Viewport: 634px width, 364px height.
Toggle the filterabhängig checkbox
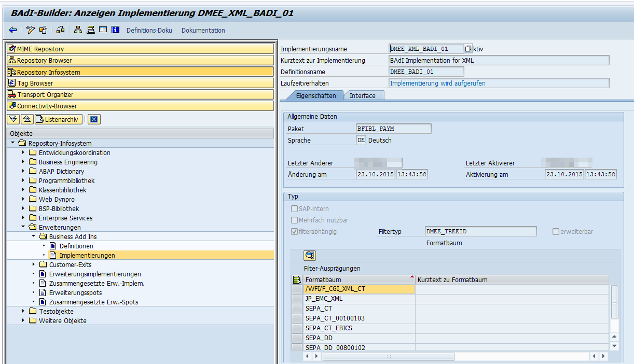[295, 232]
